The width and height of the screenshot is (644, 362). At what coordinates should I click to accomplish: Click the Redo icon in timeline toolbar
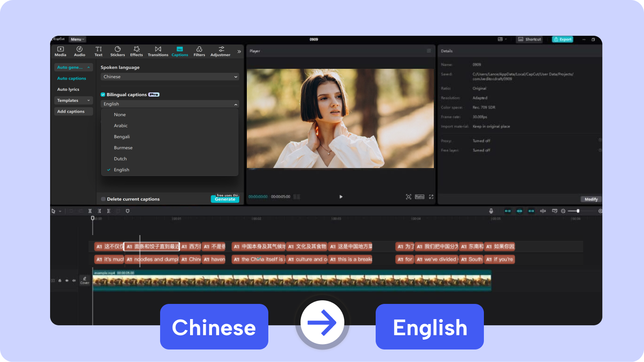click(x=80, y=211)
